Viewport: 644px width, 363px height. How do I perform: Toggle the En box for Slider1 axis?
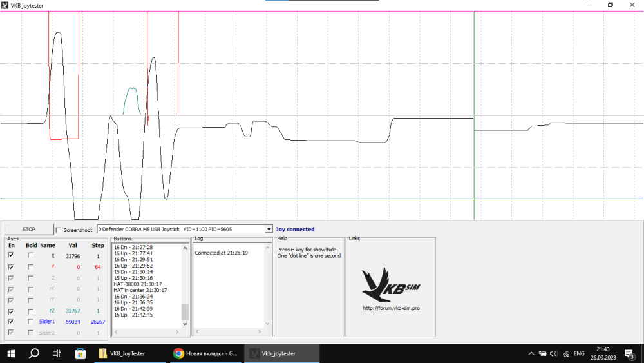point(11,322)
